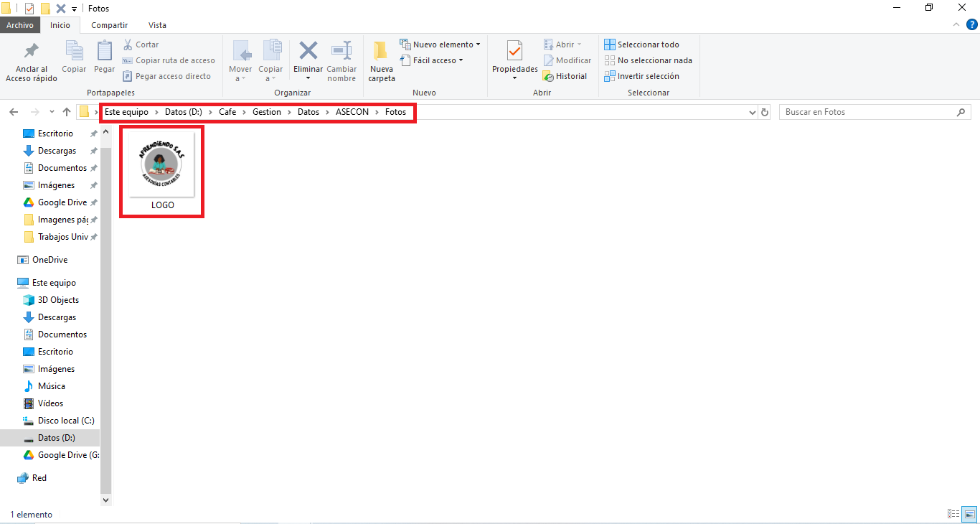The image size is (980, 524).
Task: Switch to details view in status bar
Action: pyautogui.click(x=953, y=514)
